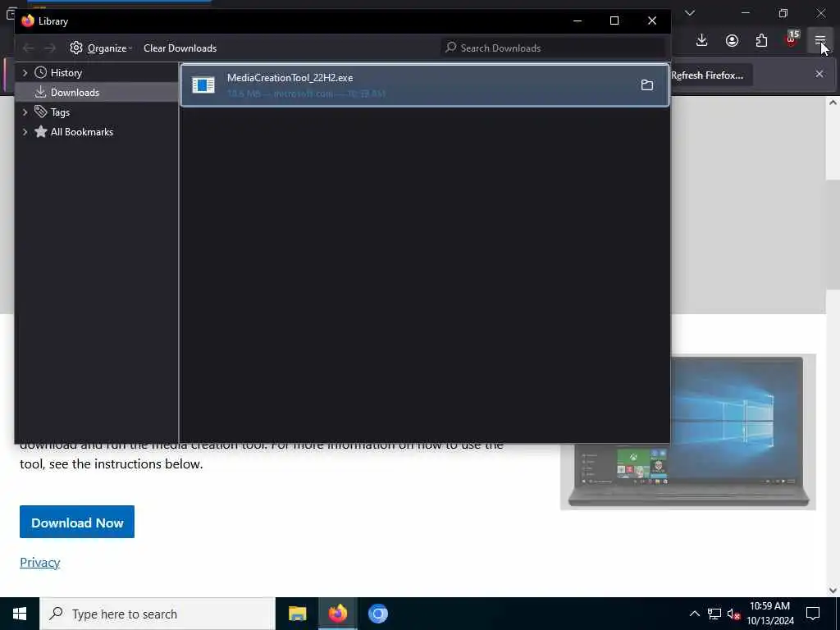Select History in the Library sidebar
Viewport: 840px width, 630px height.
(66, 73)
